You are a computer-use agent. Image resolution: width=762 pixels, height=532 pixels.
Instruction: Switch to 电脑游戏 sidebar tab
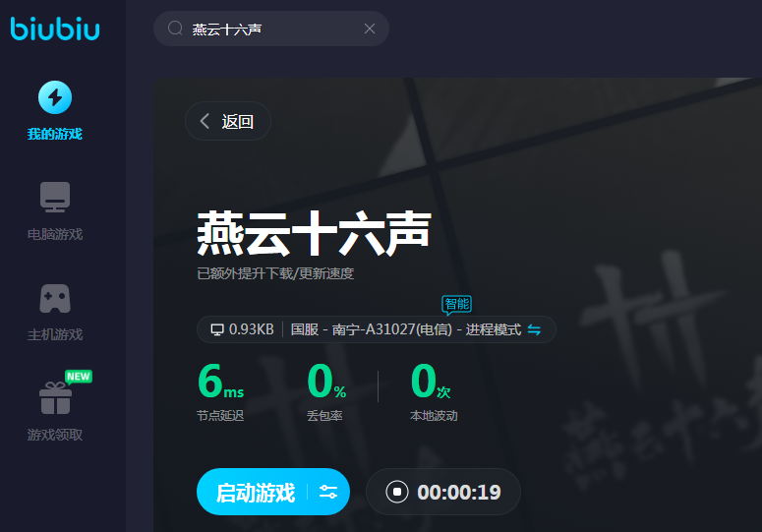[55, 211]
